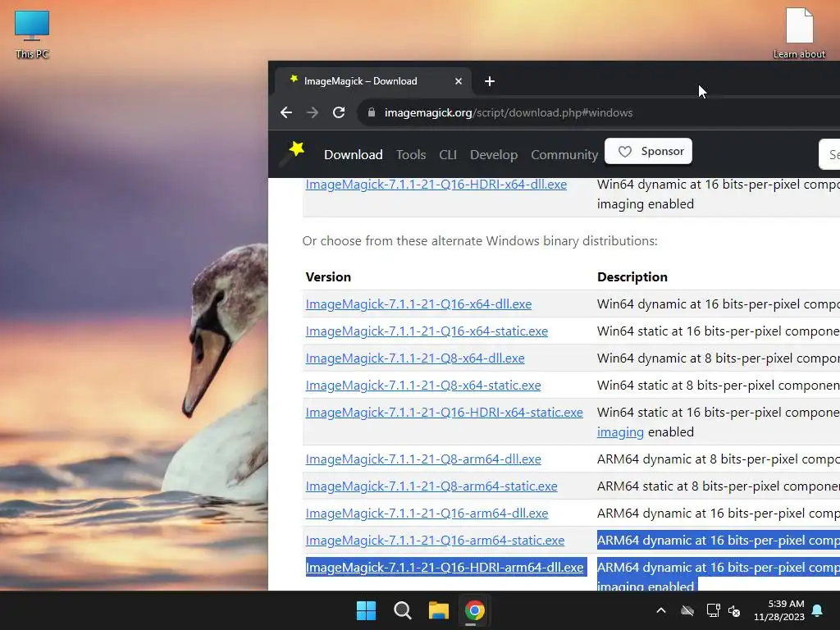The image size is (840, 630).
Task: Download ImageMagick-7.1.1-21-Q16-arm64-dll.exe
Action: [x=427, y=514]
